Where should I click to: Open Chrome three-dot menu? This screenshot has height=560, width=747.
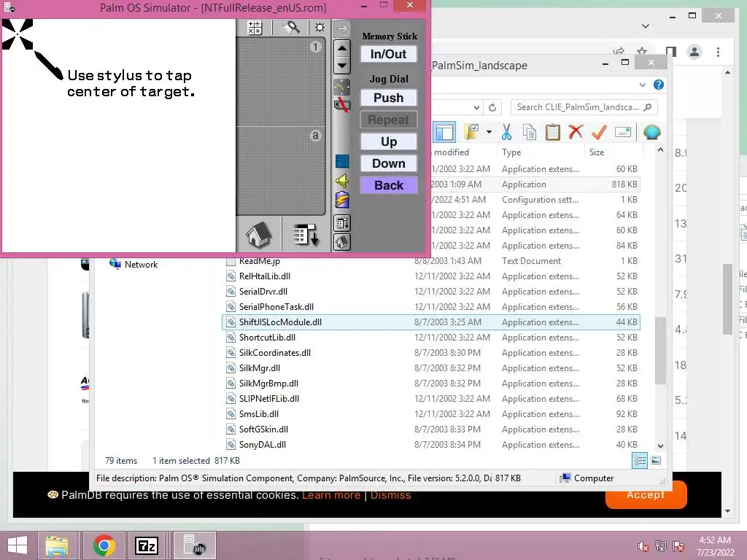point(718,52)
